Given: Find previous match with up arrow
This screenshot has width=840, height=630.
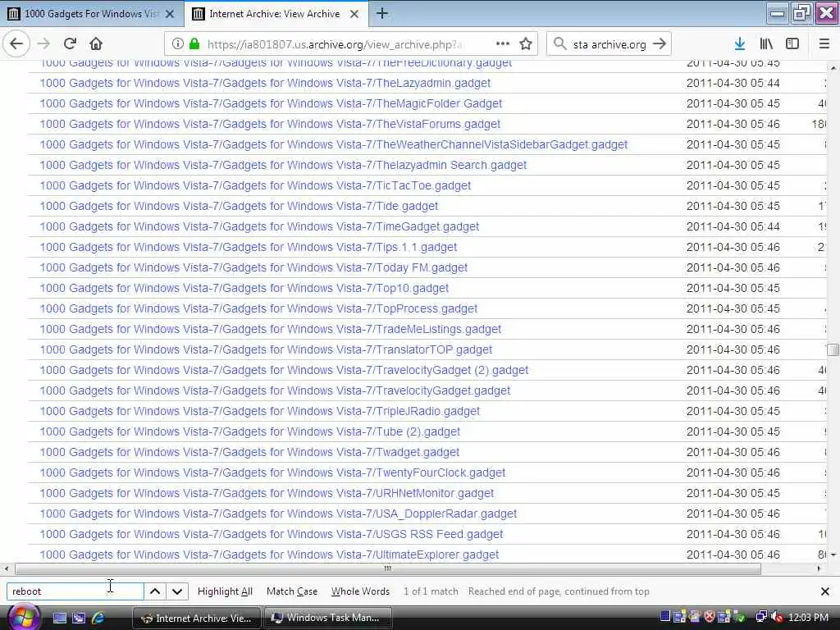Looking at the screenshot, I should [155, 591].
